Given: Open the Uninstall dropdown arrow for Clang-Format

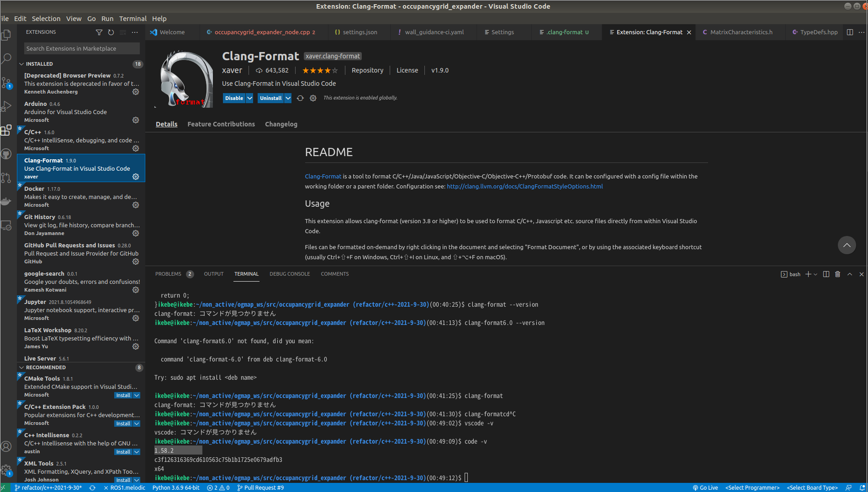Looking at the screenshot, I should tap(287, 98).
